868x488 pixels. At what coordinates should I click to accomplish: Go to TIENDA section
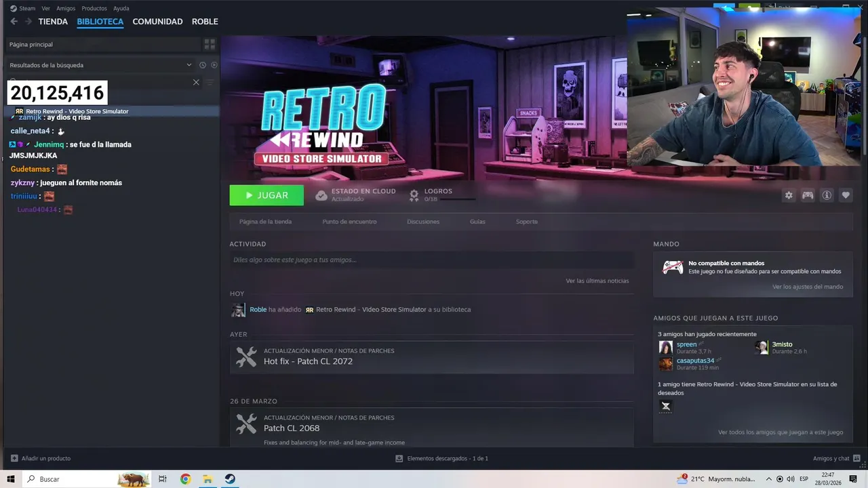[x=53, y=22]
